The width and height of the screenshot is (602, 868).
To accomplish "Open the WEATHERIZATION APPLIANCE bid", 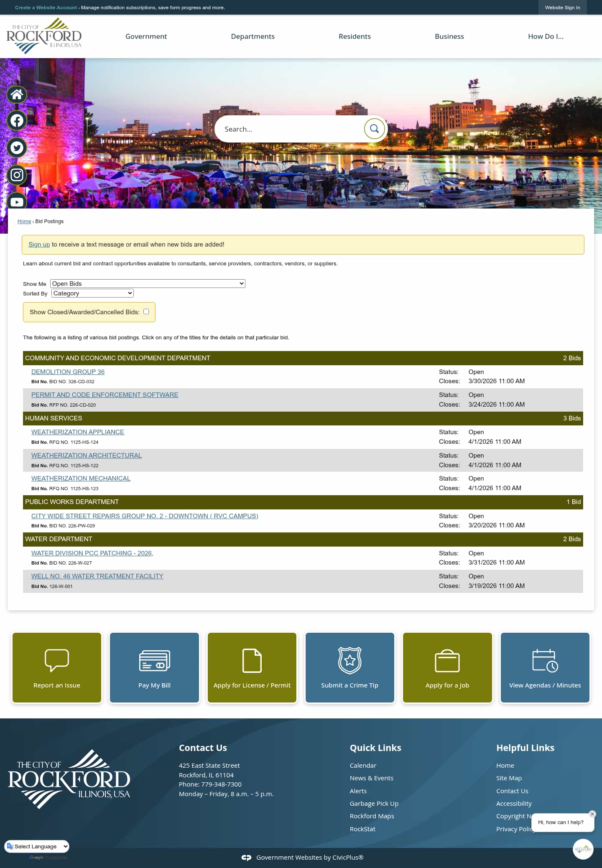I will pyautogui.click(x=78, y=432).
